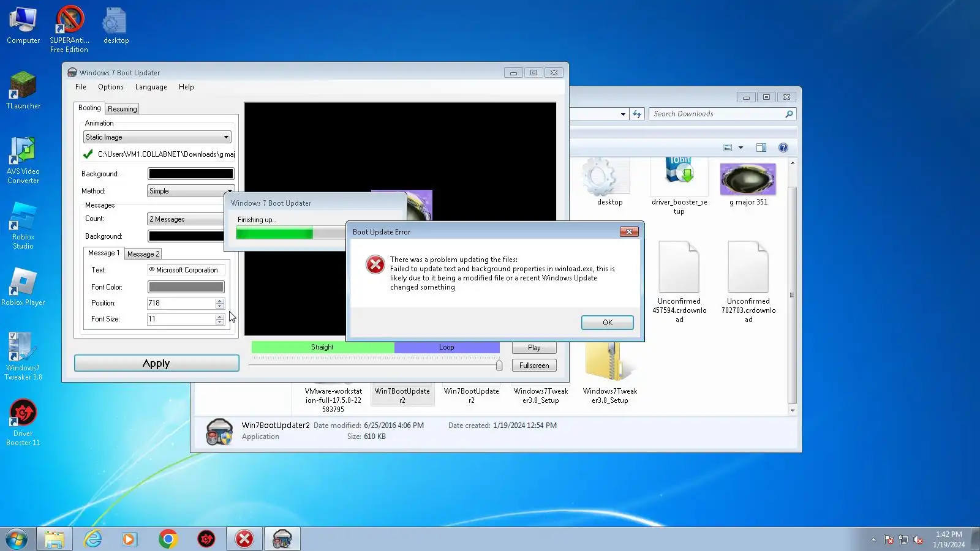Launch Roblox Studio shortcut
The image size is (980, 551).
coord(23,226)
